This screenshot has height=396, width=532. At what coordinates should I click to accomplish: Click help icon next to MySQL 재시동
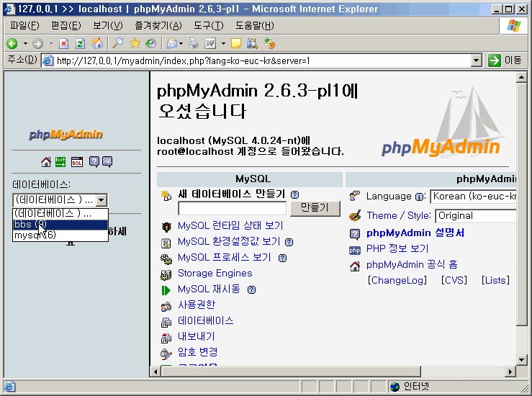tap(251, 289)
